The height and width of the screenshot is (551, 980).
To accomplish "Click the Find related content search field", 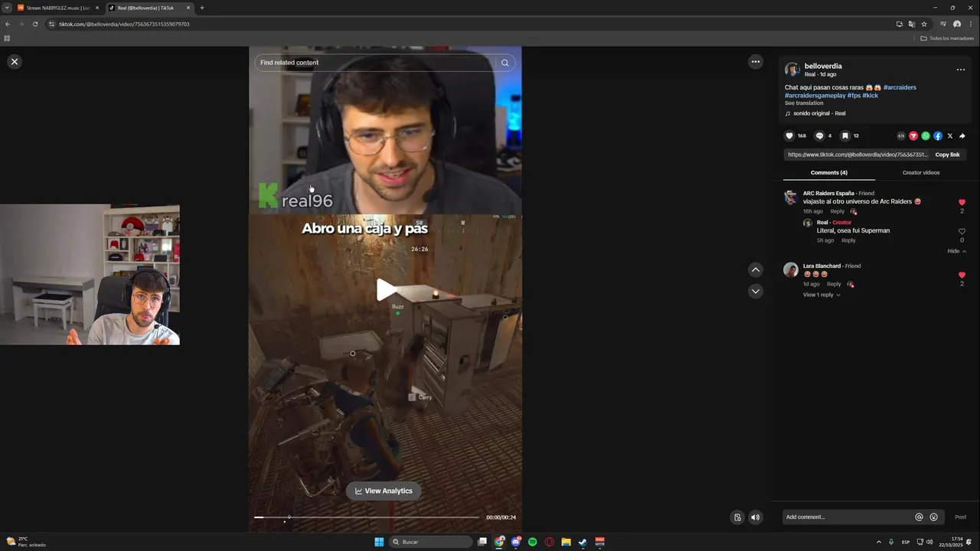I will coord(375,63).
